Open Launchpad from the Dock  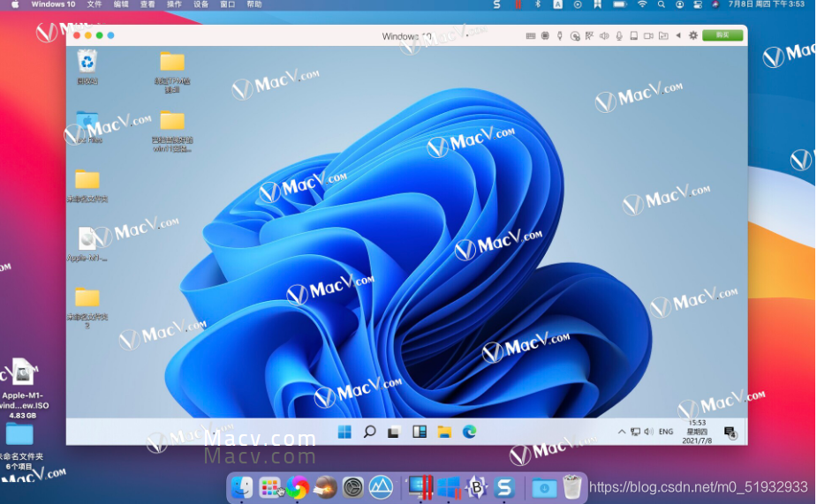pyautogui.click(x=270, y=487)
